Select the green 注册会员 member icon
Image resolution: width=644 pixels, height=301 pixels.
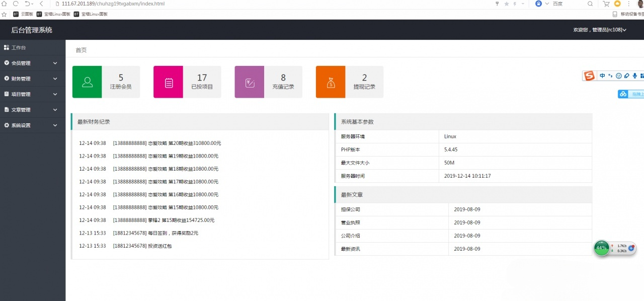pos(87,82)
